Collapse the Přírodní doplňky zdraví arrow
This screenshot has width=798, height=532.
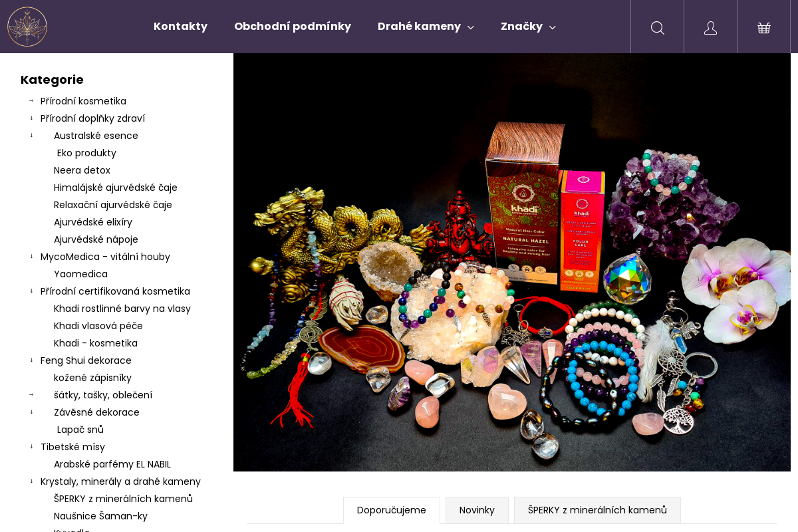tap(31, 118)
